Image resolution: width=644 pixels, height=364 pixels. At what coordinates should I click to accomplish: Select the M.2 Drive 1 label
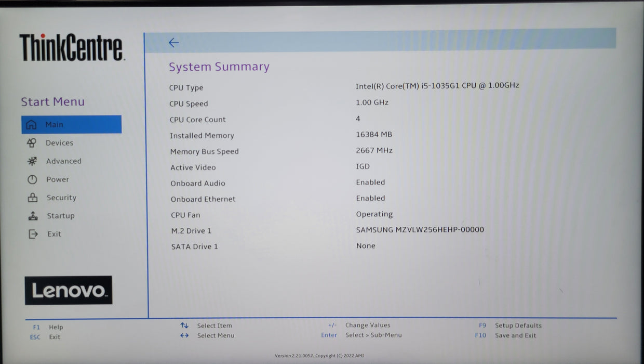(191, 231)
